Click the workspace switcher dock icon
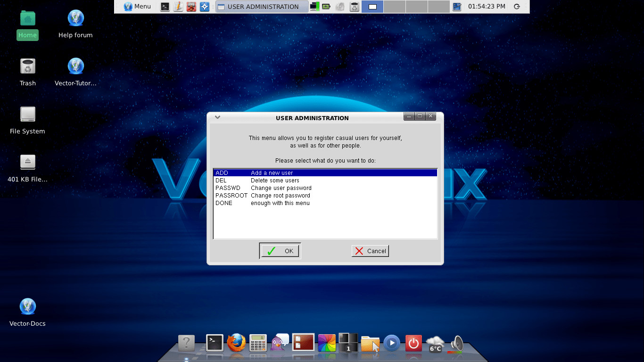Viewport: 644px width, 362px height. (348, 343)
